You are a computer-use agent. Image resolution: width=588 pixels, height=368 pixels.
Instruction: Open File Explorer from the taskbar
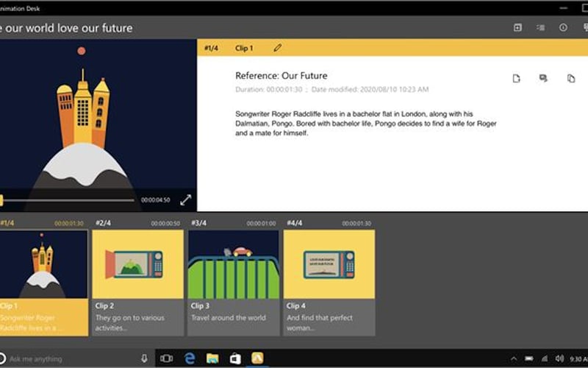[x=212, y=358]
